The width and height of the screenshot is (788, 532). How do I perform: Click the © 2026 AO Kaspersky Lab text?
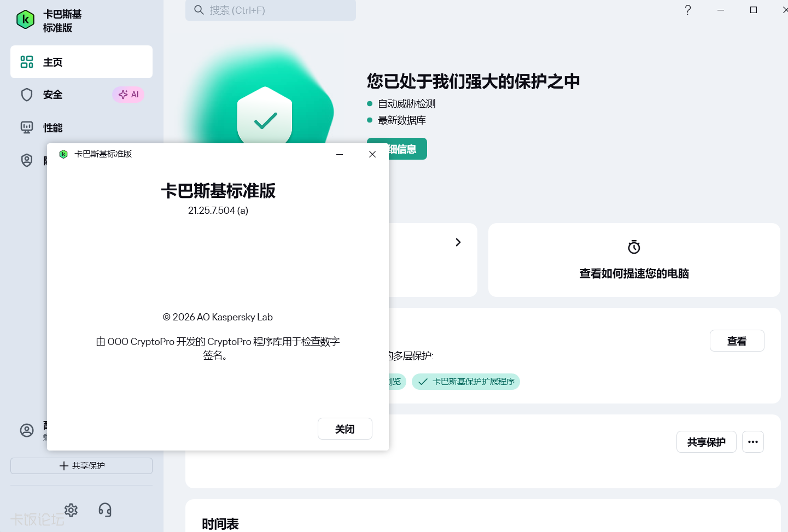pyautogui.click(x=218, y=317)
